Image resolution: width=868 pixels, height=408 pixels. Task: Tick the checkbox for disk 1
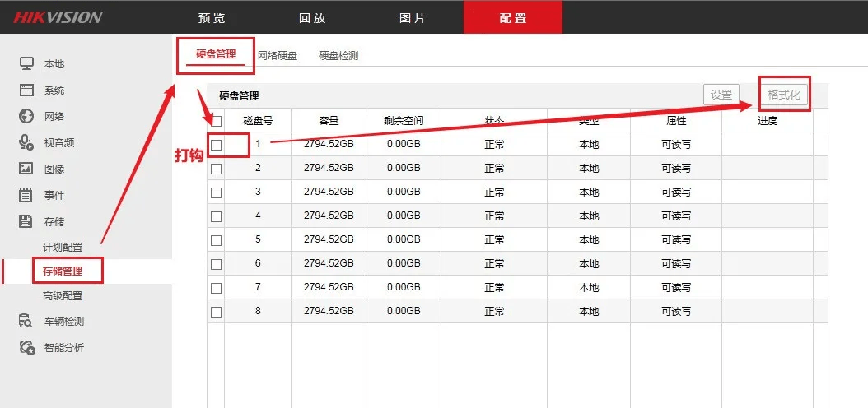pyautogui.click(x=217, y=145)
